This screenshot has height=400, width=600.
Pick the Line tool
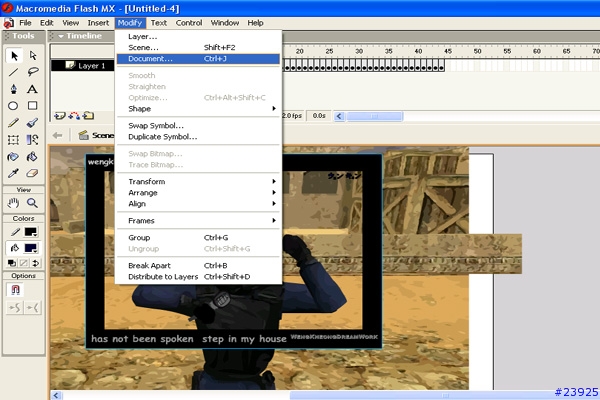(13, 72)
